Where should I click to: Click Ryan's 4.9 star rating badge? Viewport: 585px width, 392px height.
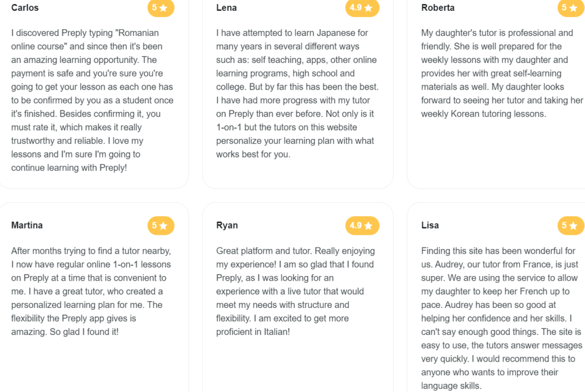362,226
